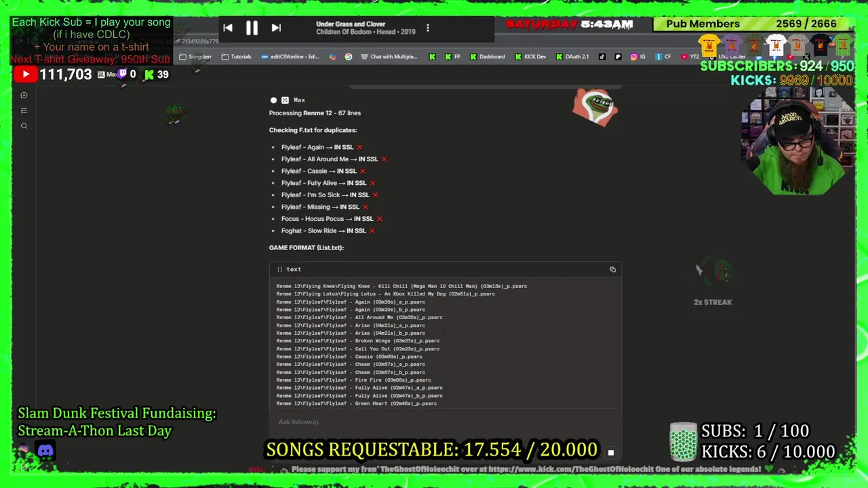The height and width of the screenshot is (488, 868).
Task: Open the search icon in left sidebar
Action: click(x=24, y=126)
